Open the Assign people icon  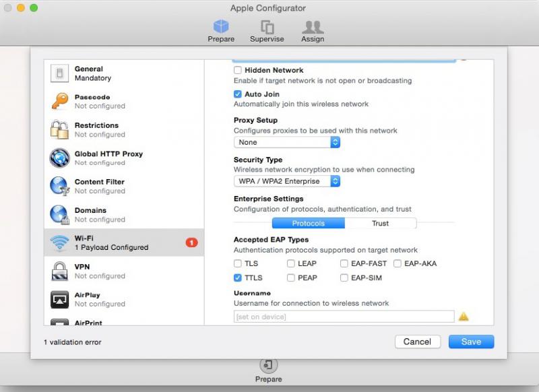(313, 27)
